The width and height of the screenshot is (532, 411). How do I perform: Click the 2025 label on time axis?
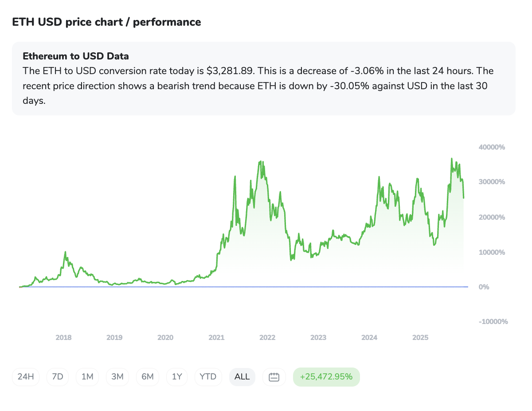420,338
